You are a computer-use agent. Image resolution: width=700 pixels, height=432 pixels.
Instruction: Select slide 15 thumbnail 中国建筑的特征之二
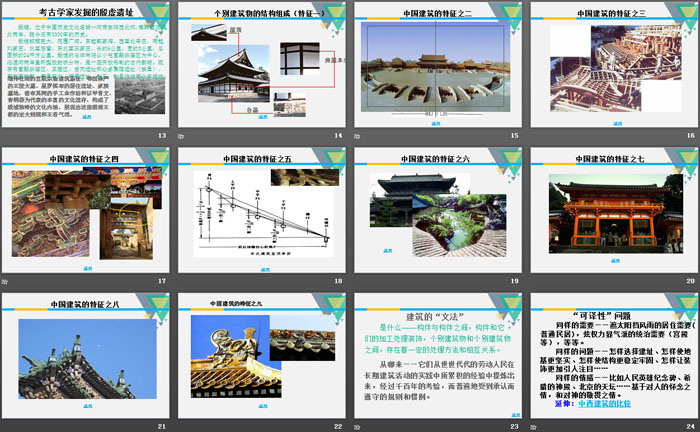coord(438,65)
